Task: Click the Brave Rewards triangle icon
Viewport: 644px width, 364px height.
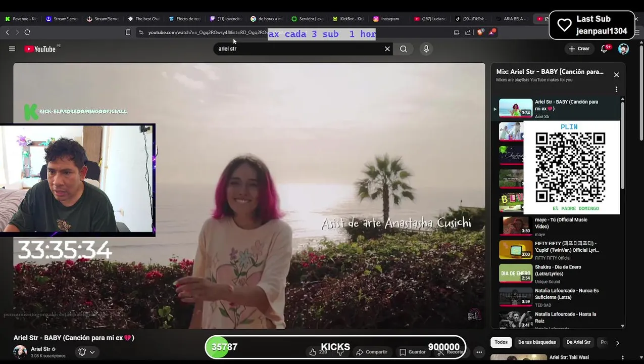Action: (x=492, y=32)
